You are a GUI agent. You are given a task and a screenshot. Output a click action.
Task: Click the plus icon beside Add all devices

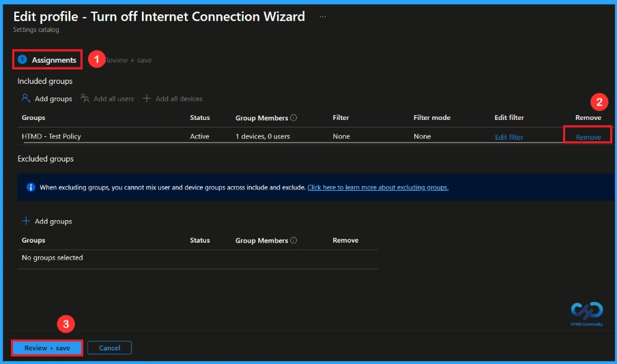tap(146, 98)
